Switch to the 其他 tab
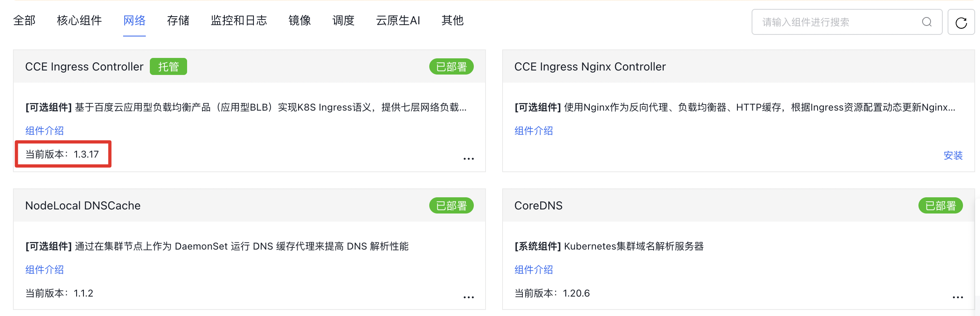The height and width of the screenshot is (316, 980). [x=452, y=20]
